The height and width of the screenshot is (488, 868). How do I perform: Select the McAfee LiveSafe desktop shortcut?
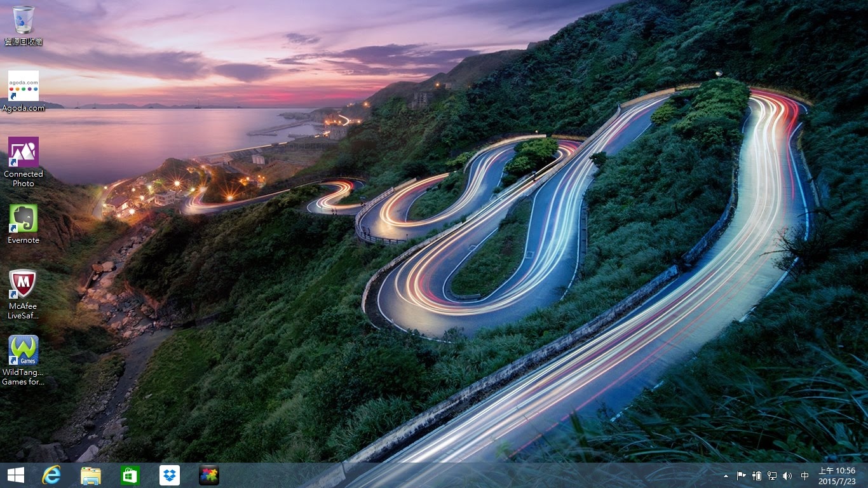click(x=24, y=294)
